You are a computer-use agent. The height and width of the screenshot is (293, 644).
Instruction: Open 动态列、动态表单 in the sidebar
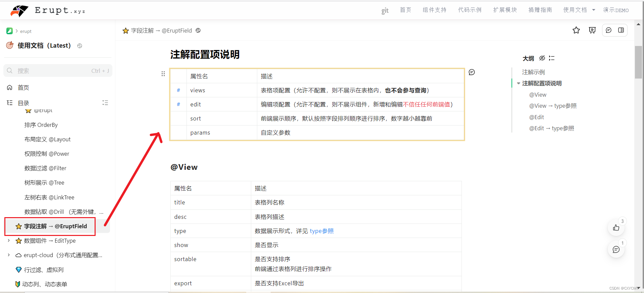pyautogui.click(x=45, y=284)
